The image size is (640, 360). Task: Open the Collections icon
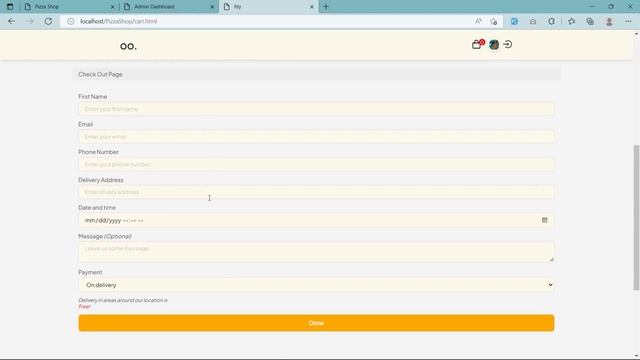pyautogui.click(x=590, y=21)
